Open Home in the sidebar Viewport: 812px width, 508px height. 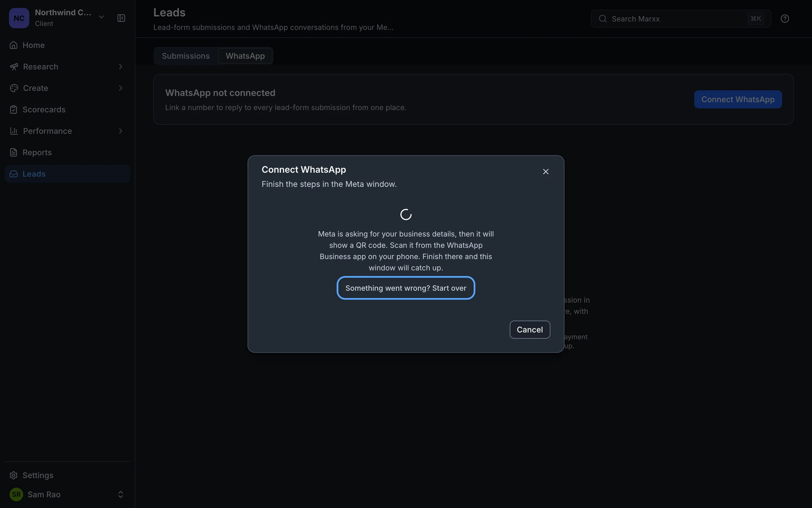(x=67, y=45)
